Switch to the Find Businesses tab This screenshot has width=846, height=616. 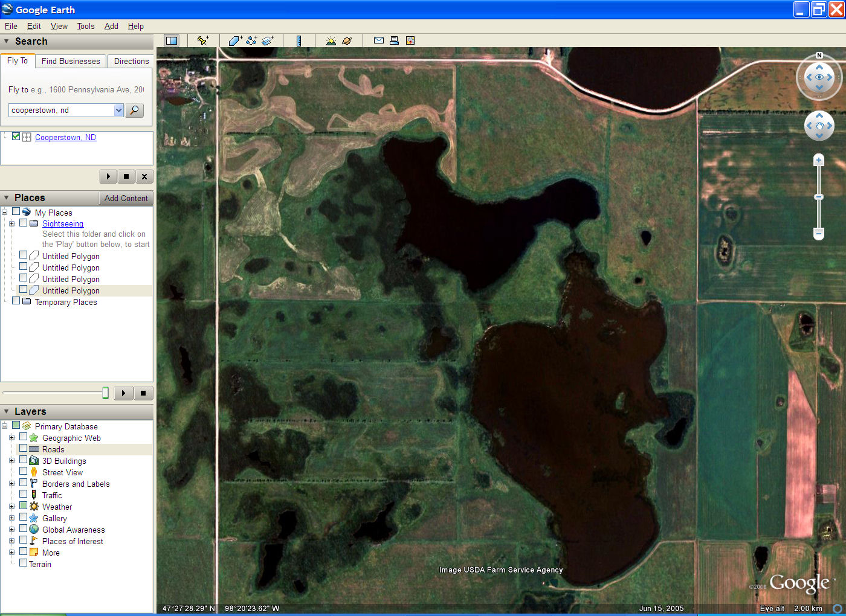pos(71,61)
